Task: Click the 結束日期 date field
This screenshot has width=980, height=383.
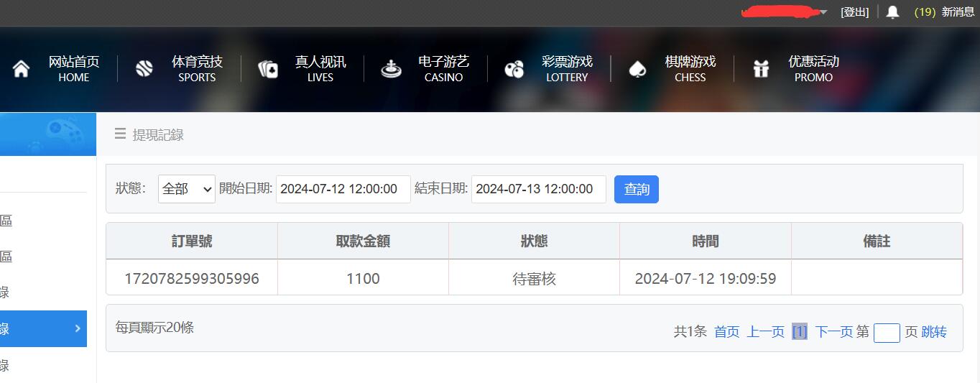Action: point(538,189)
